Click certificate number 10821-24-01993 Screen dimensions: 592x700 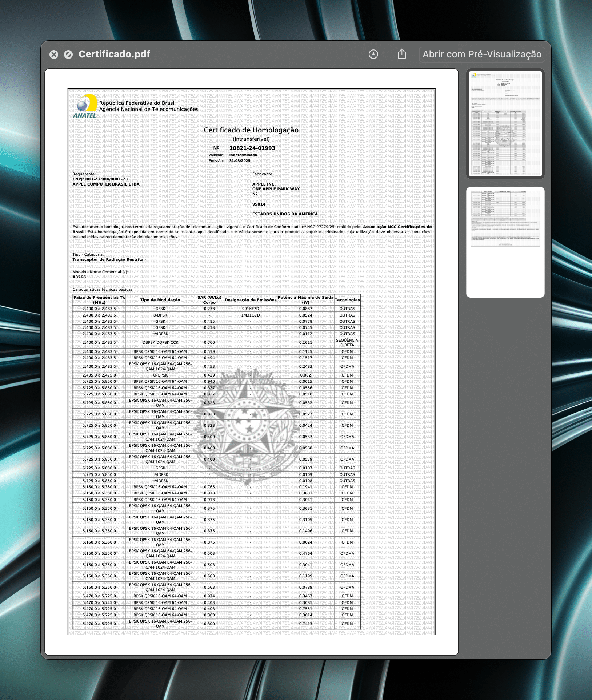point(252,148)
